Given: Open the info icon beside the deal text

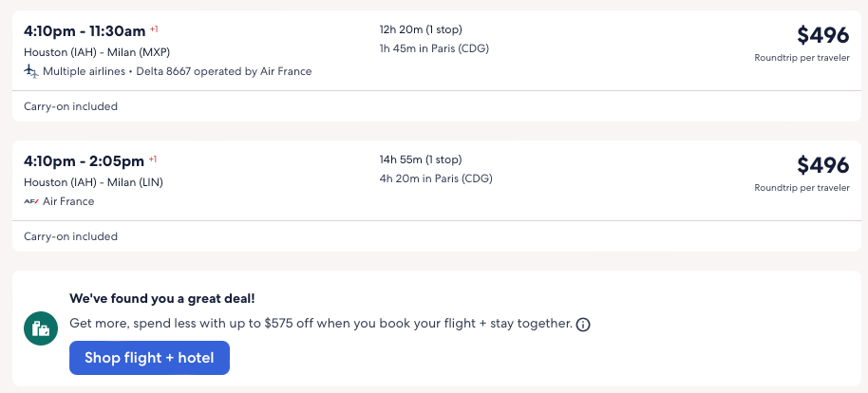Looking at the screenshot, I should point(583,325).
